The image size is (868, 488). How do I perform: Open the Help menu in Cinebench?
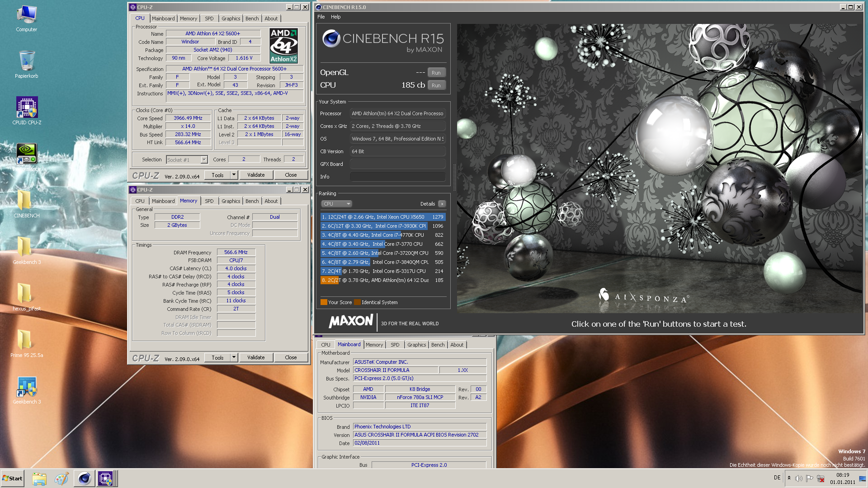pos(335,17)
